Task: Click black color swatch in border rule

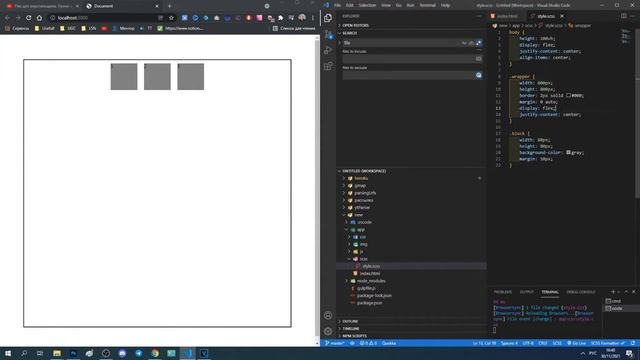Action: click(x=568, y=96)
